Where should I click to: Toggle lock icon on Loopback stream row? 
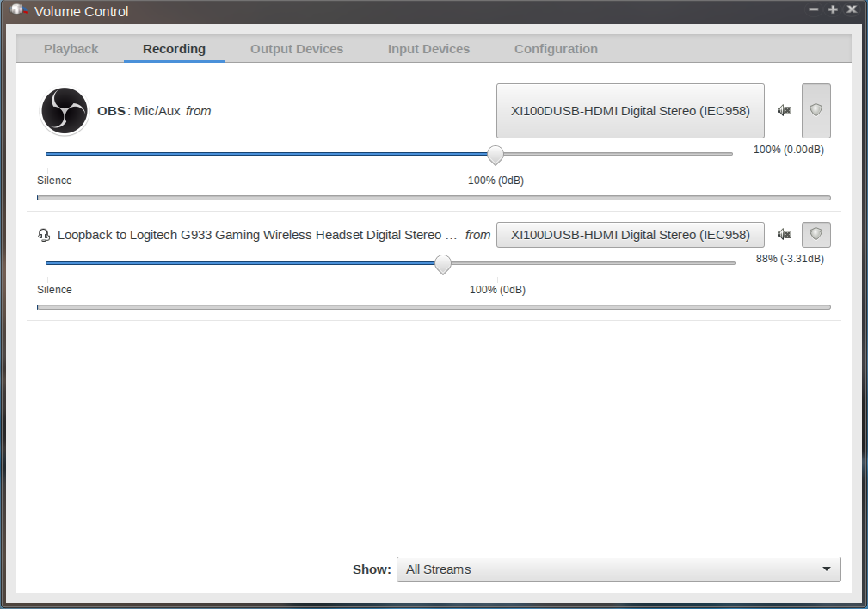tap(816, 234)
